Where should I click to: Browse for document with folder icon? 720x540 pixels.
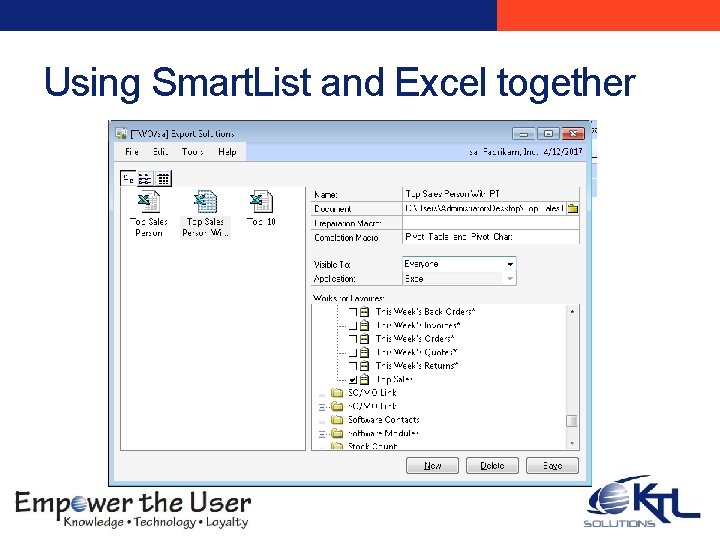(x=573, y=208)
